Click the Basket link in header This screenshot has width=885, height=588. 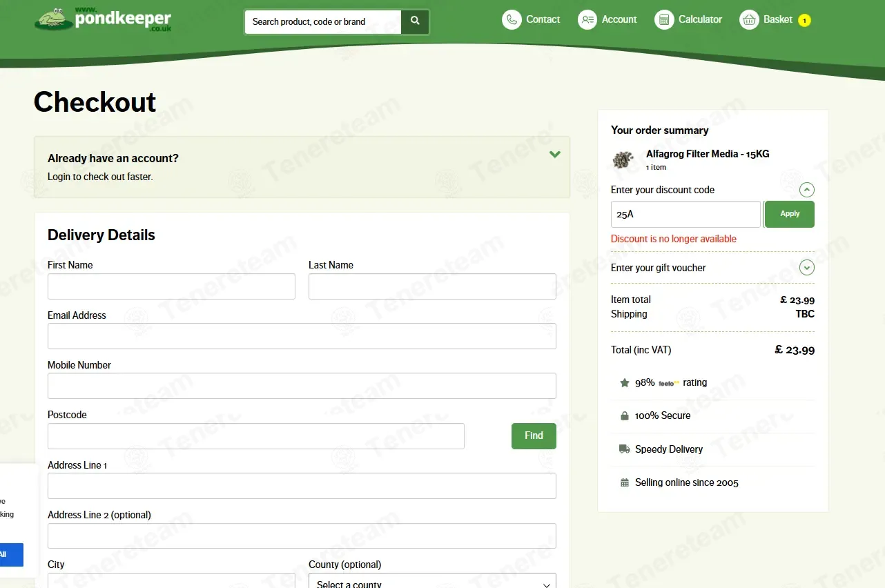(777, 19)
